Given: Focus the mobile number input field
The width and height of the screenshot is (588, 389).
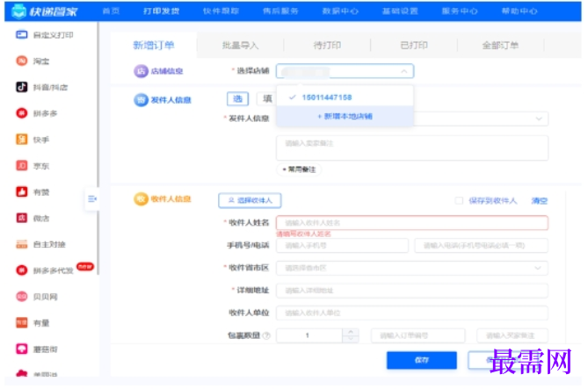Looking at the screenshot, I should coord(343,246).
